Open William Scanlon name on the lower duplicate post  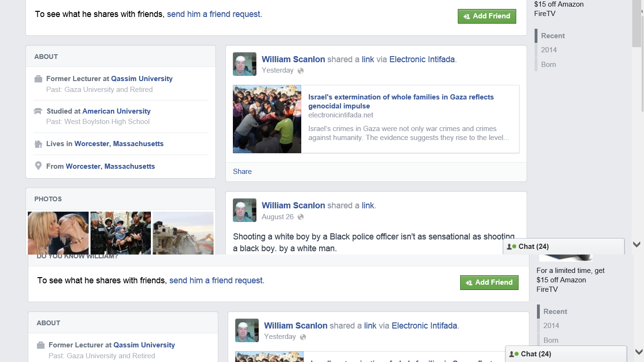[296, 326]
